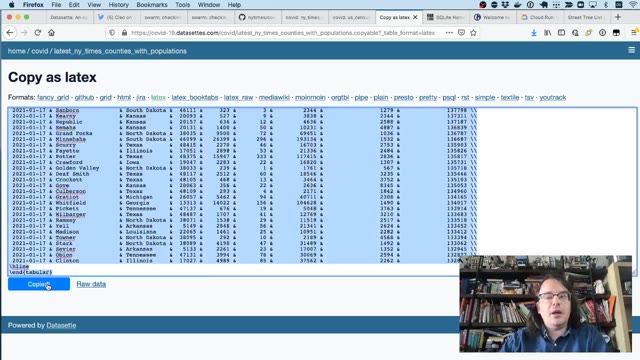Open covid breadcrumb link

(x=40, y=51)
